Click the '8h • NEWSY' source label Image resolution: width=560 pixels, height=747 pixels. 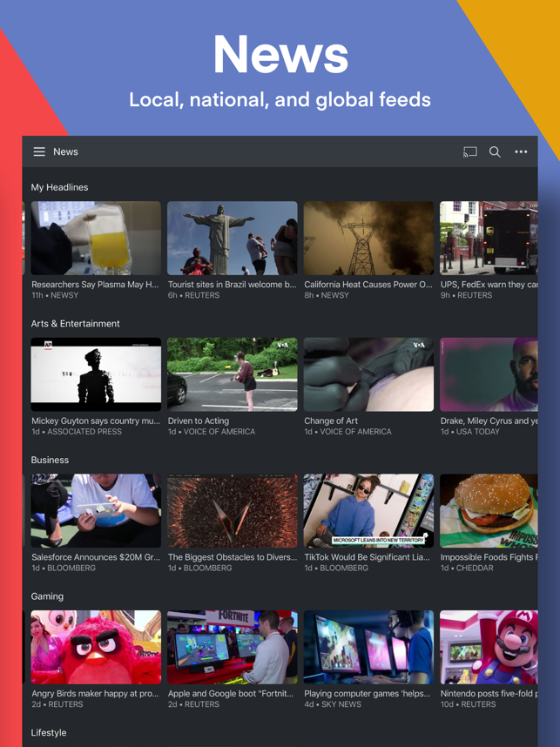point(327,295)
